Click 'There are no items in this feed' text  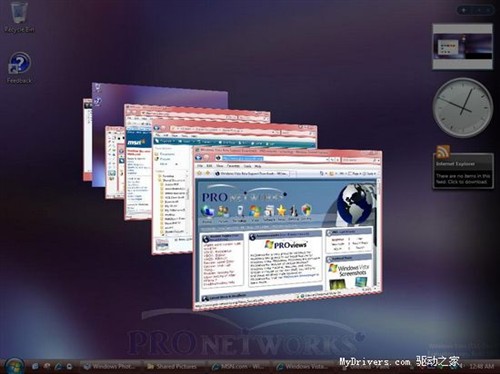click(x=463, y=179)
